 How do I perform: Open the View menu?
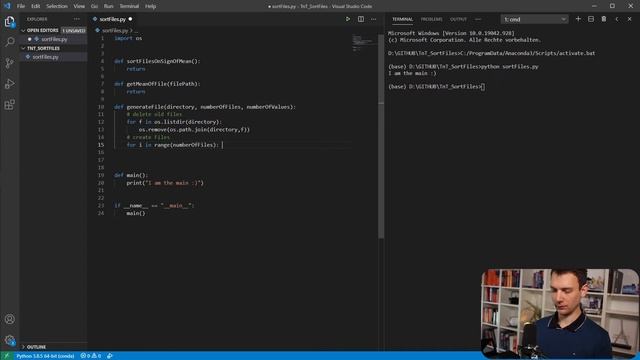79,6
